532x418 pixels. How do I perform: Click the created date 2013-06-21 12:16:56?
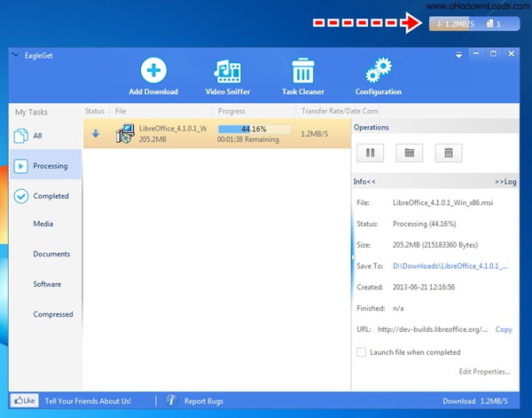click(x=424, y=287)
